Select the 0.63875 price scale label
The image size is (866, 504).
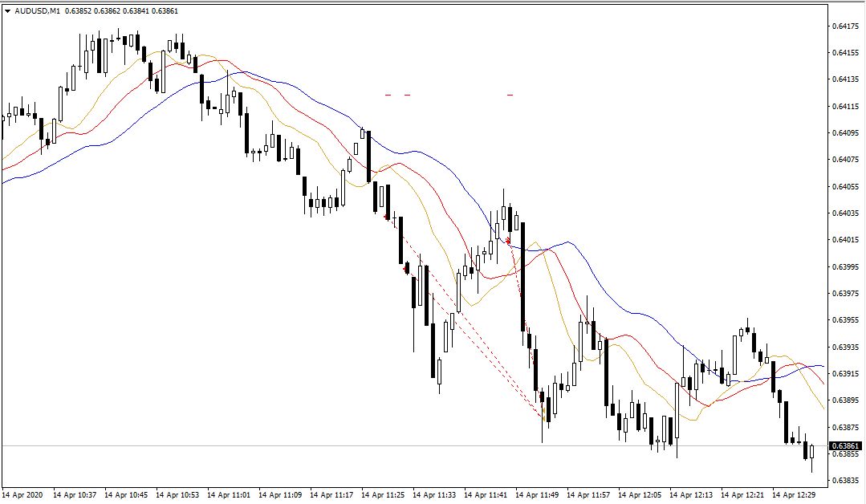(x=845, y=427)
